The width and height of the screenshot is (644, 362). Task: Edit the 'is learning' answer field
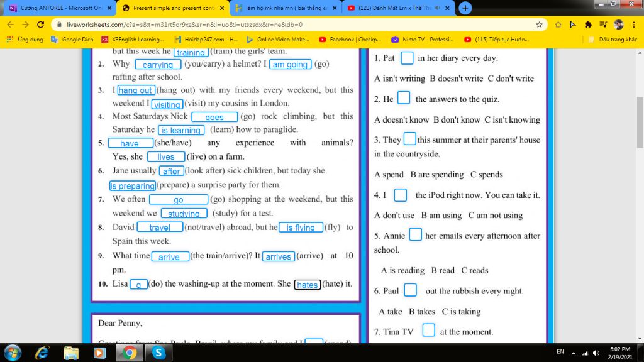click(x=181, y=130)
